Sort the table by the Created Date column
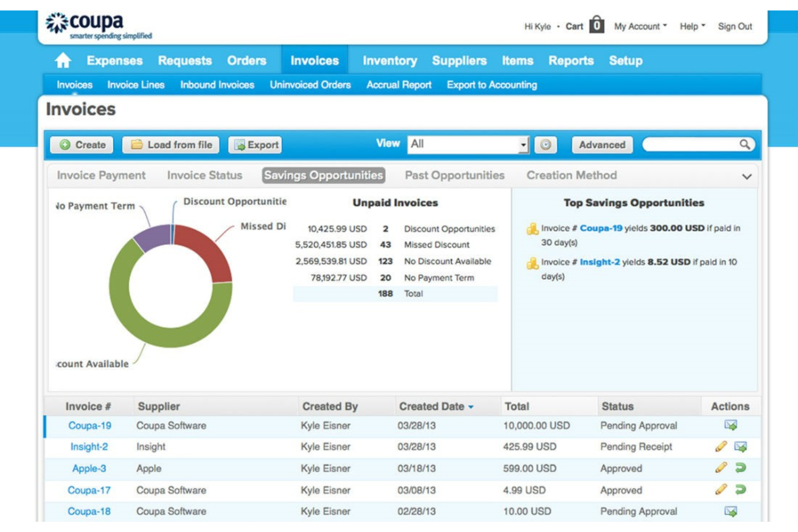798x532 pixels. (431, 406)
